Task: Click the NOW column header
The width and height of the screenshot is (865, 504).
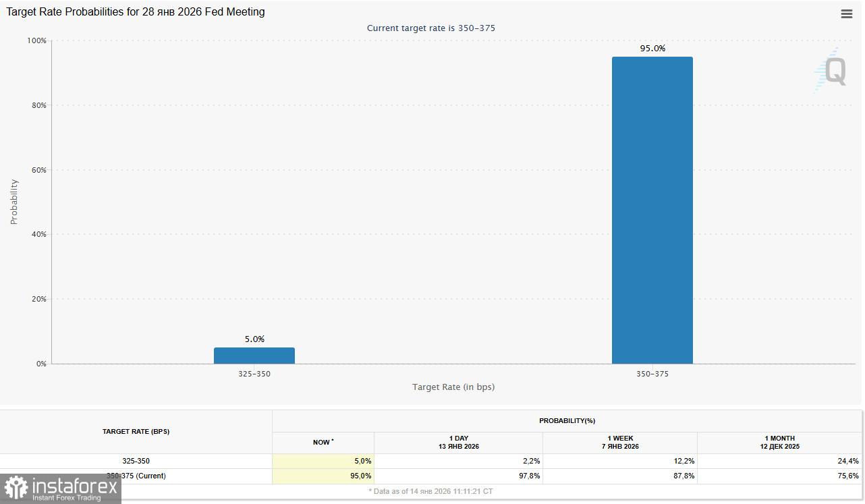Action: coord(323,443)
